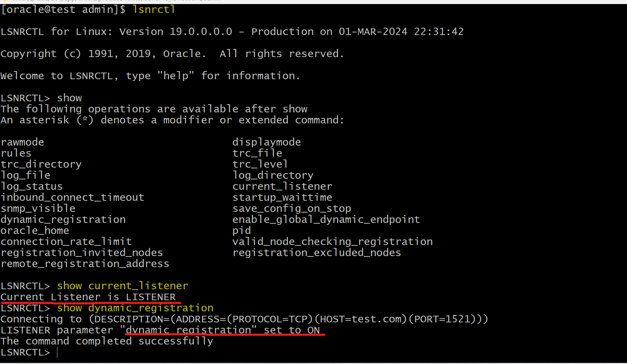Click enable_global_dynamic_endpoint entry
The width and height of the screenshot is (627, 364).
(326, 220)
